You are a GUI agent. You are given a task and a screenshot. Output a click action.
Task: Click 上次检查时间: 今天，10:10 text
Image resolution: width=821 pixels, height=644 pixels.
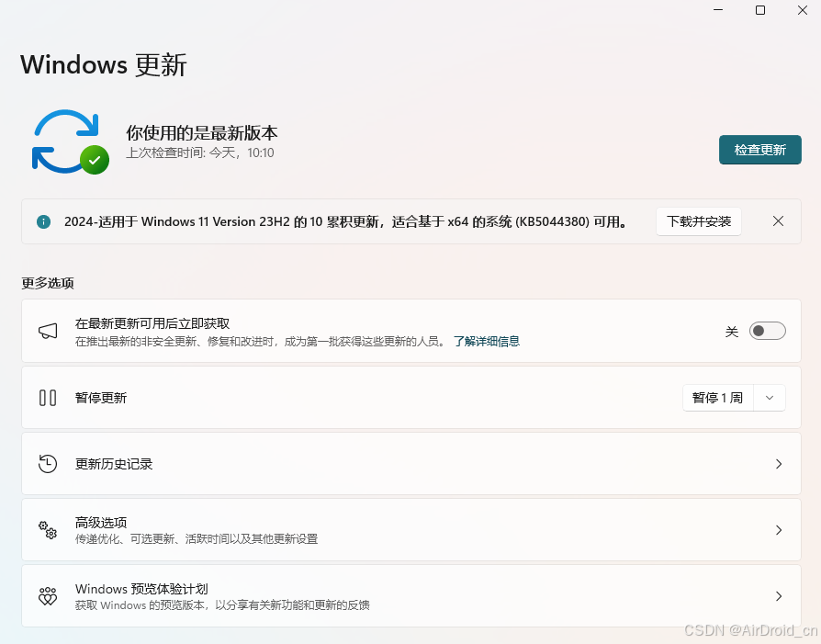(200, 153)
